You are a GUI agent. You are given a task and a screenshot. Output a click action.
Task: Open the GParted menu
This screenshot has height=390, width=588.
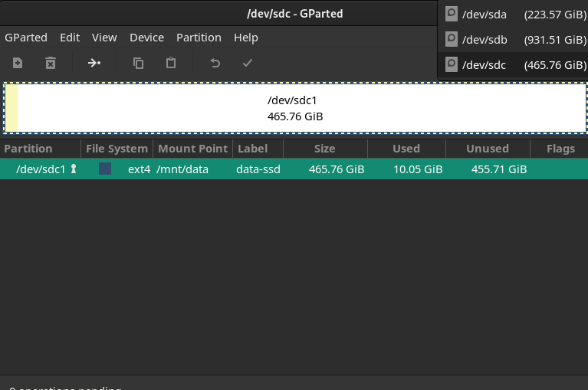(26, 38)
